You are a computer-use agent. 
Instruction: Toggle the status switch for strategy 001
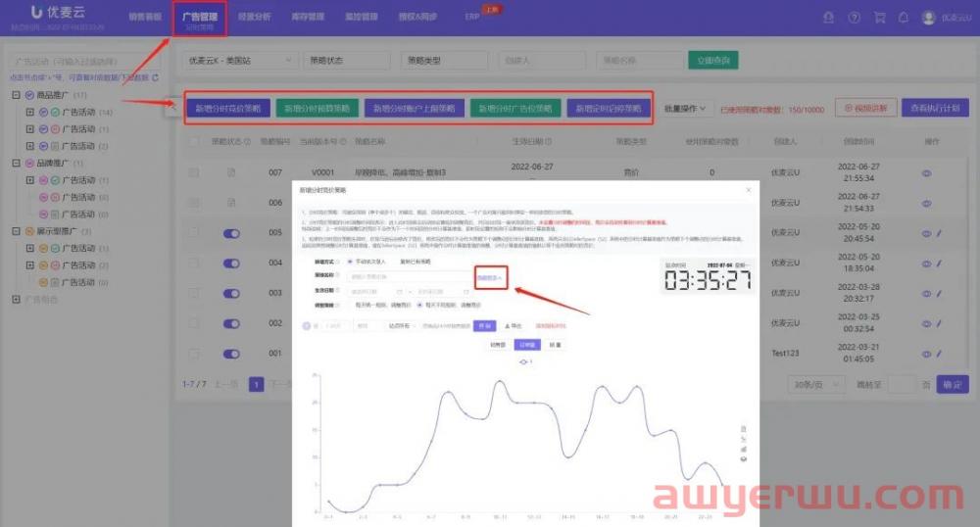tap(231, 354)
